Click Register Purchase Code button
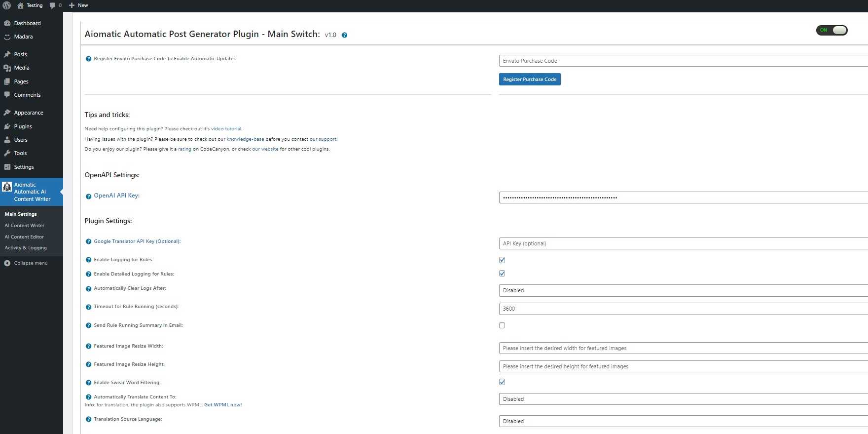Image resolution: width=868 pixels, height=434 pixels. pyautogui.click(x=530, y=79)
